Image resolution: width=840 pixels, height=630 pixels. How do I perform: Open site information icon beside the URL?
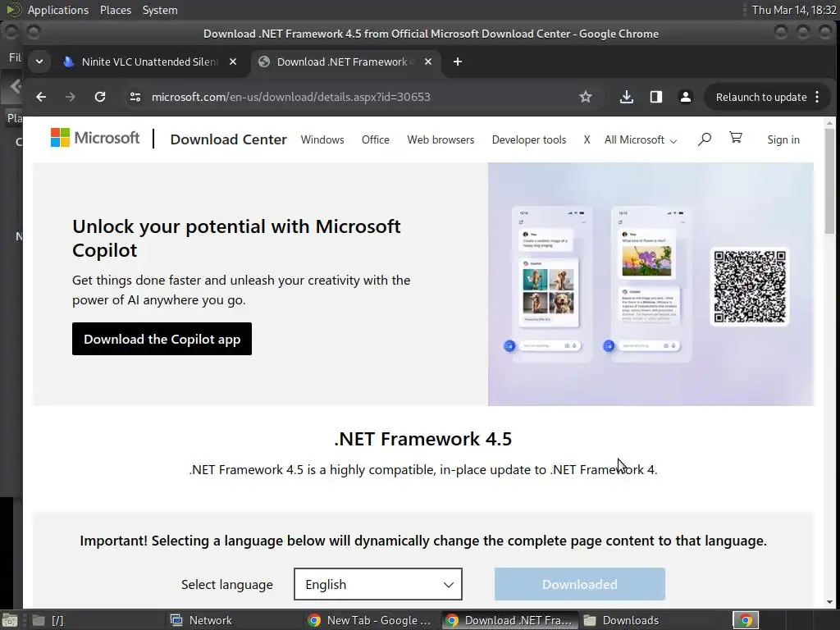pyautogui.click(x=135, y=97)
